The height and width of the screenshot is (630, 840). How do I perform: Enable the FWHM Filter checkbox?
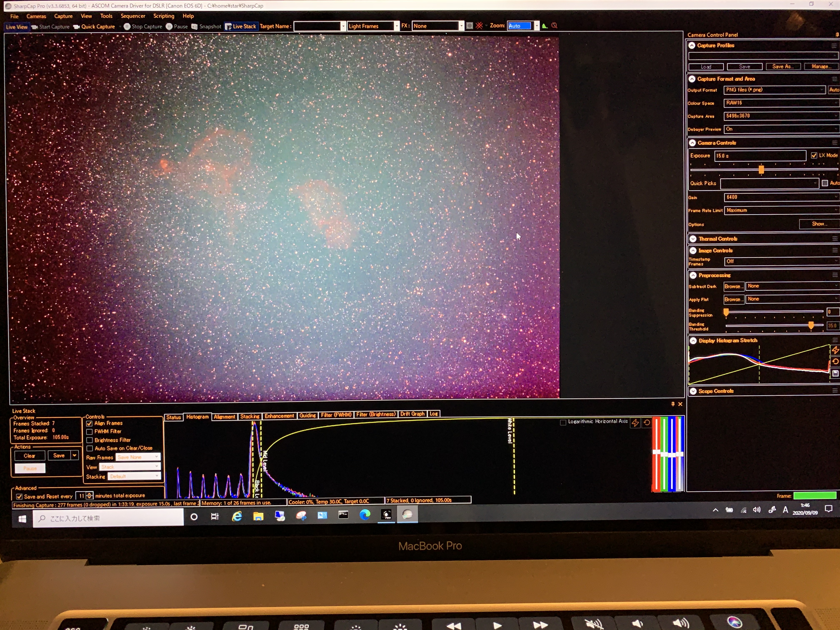click(90, 432)
